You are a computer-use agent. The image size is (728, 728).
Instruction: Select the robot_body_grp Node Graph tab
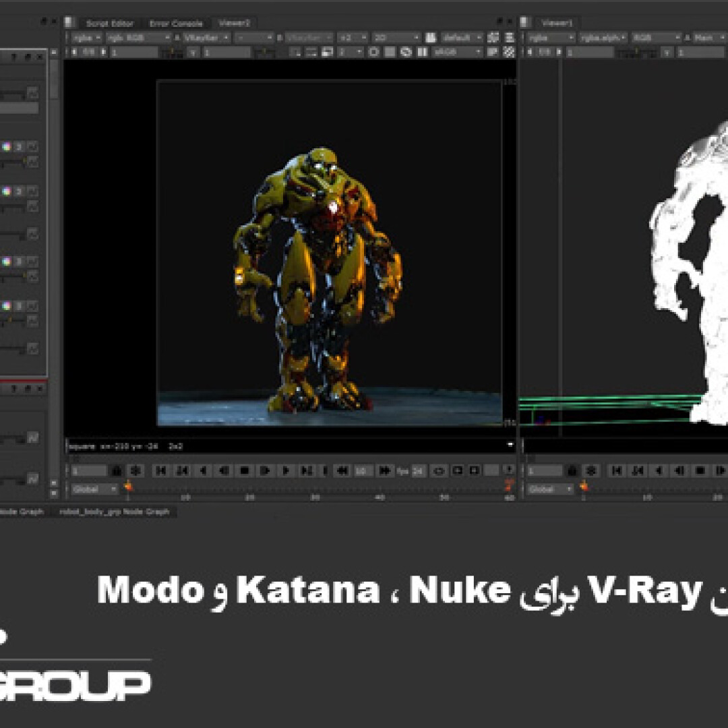(113, 512)
